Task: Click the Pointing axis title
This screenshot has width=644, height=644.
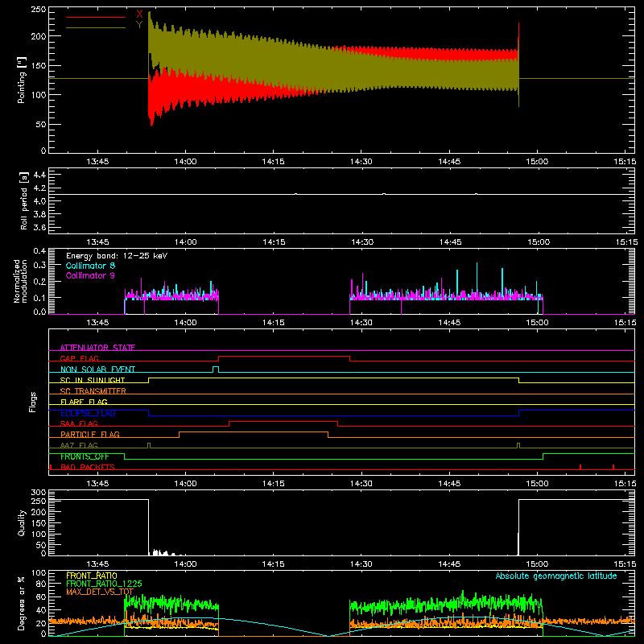Action: pyautogui.click(x=22, y=80)
